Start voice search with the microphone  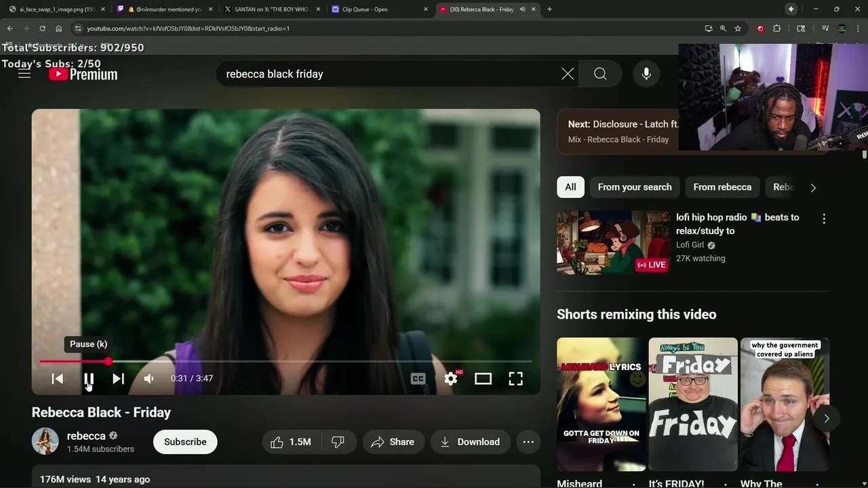[x=646, y=74]
